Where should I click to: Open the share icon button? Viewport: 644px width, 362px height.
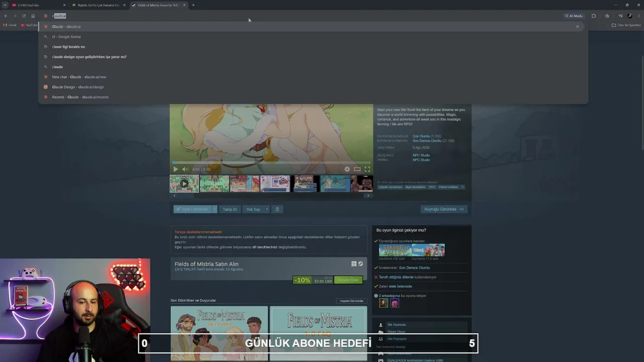277,209
